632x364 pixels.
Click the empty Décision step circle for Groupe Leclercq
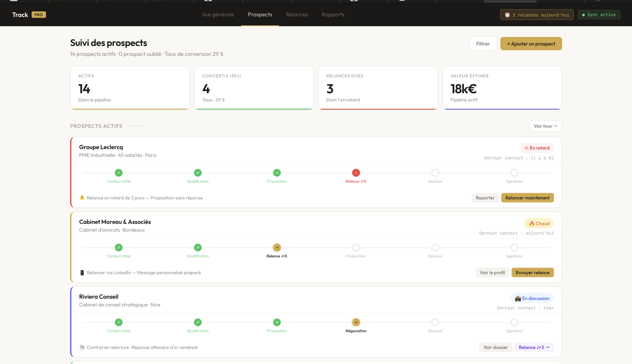point(435,173)
